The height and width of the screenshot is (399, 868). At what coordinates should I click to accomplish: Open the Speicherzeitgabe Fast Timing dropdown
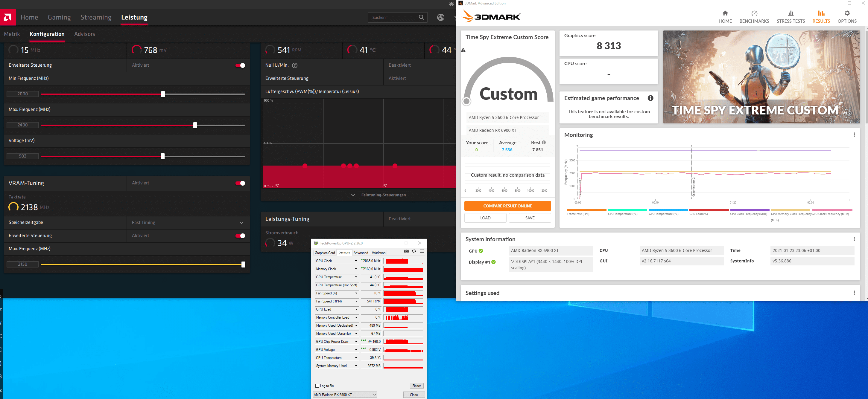coord(188,223)
